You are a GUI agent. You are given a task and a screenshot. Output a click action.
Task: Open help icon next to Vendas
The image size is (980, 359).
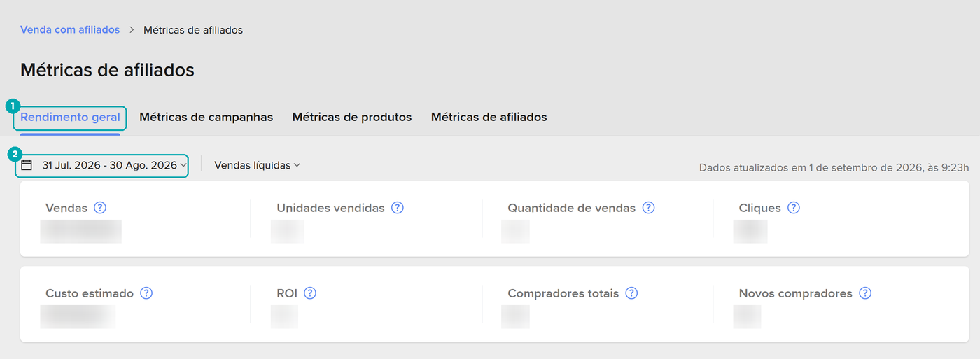point(100,208)
